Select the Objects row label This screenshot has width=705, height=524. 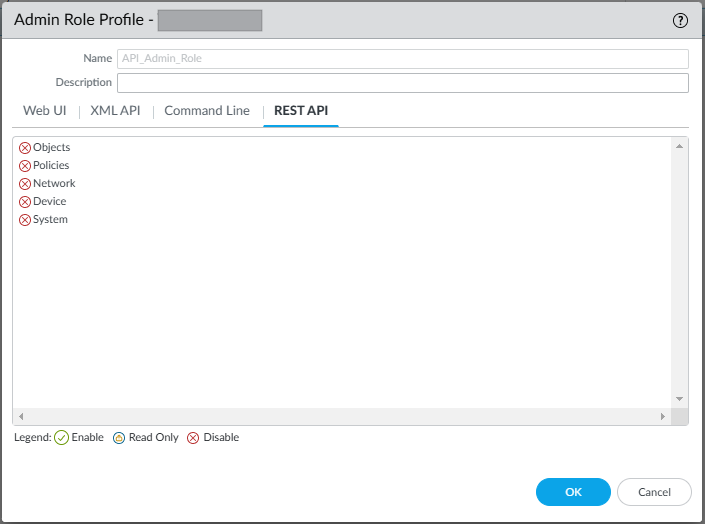point(52,148)
